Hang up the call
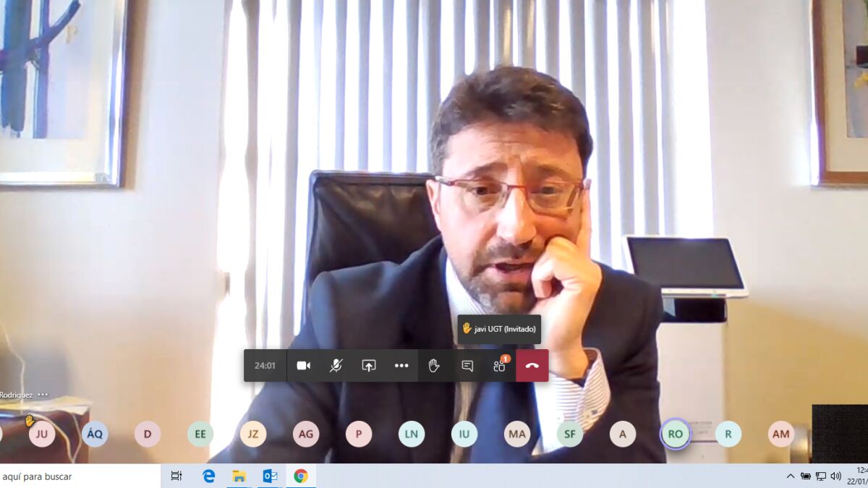This screenshot has width=868, height=488. [x=532, y=366]
